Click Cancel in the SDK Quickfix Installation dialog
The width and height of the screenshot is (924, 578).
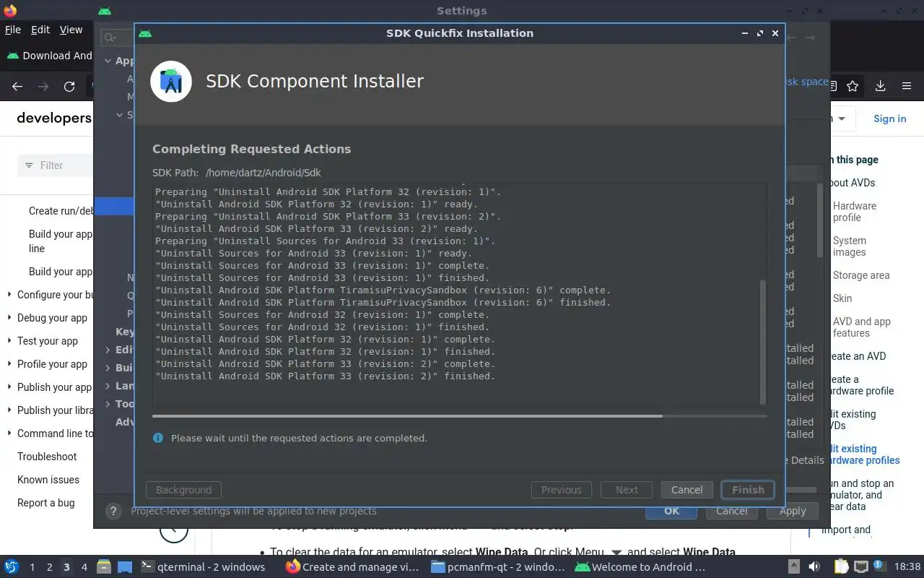[x=687, y=490]
